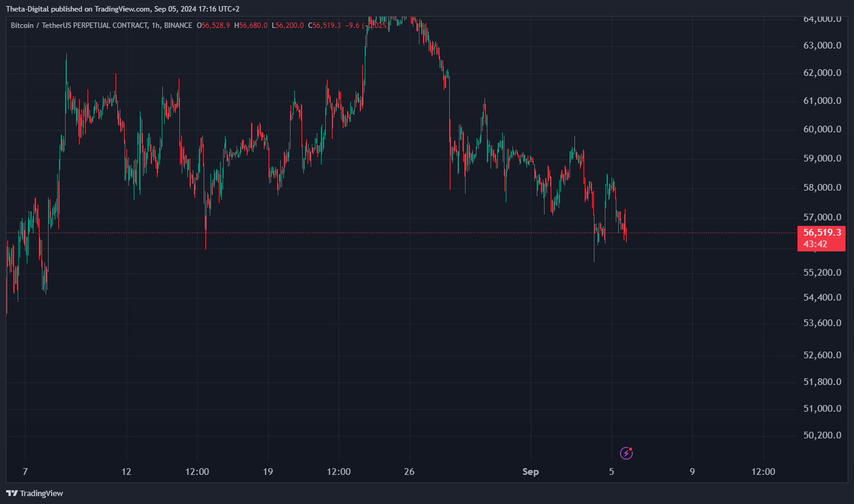854x504 pixels.
Task: Click the 19 date label on time axis
Action: [268, 472]
